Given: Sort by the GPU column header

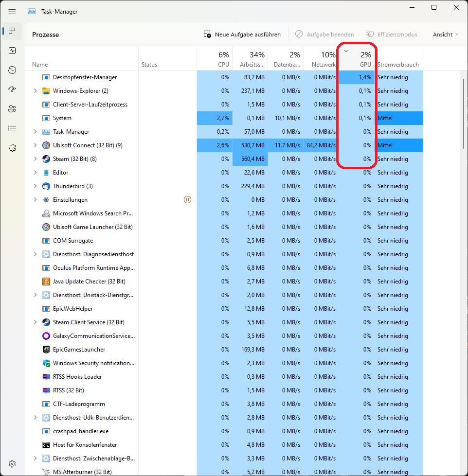Looking at the screenshot, I should click(357, 59).
